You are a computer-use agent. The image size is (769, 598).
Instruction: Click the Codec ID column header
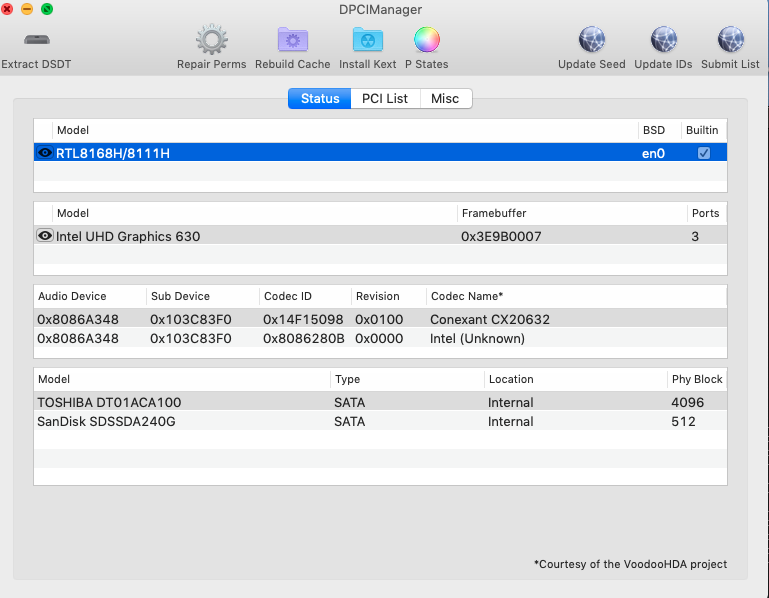pos(305,296)
